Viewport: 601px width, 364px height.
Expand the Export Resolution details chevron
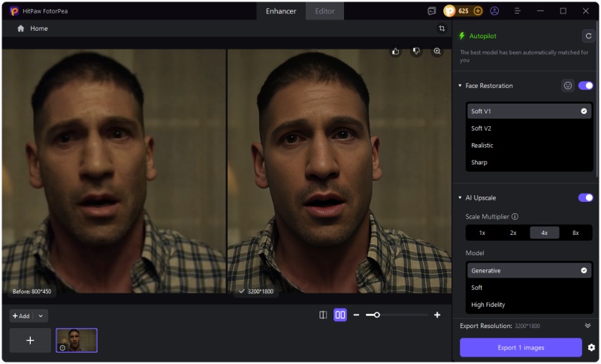[587, 326]
